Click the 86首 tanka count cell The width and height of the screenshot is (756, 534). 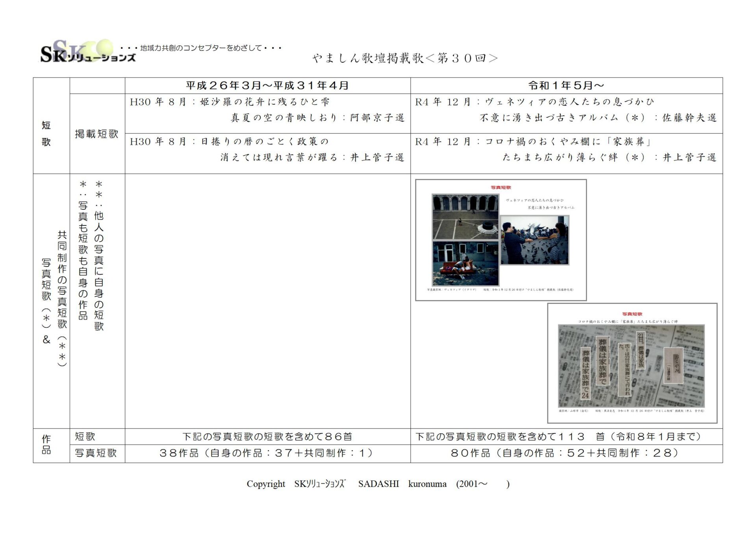(267, 436)
